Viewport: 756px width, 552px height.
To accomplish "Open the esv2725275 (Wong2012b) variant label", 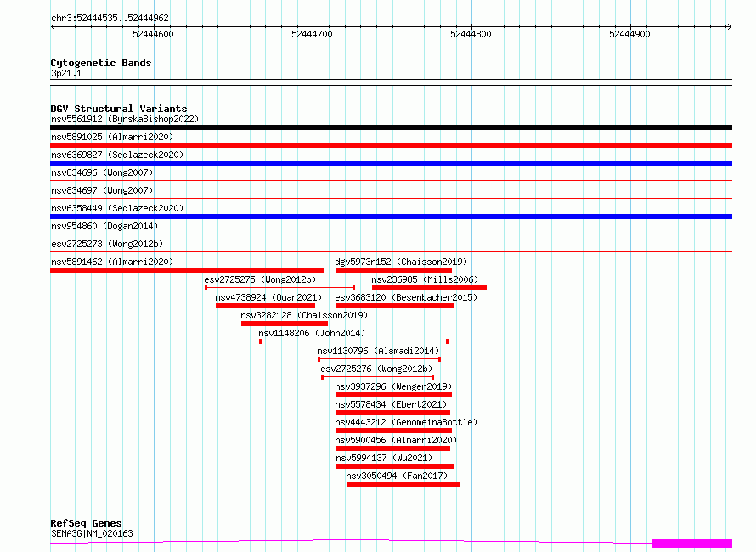I will (261, 279).
